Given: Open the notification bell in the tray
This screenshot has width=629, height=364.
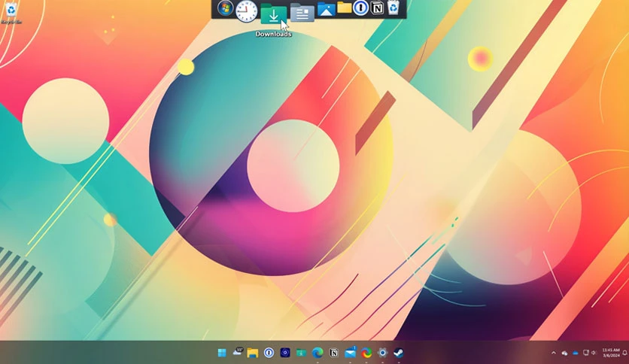Looking at the screenshot, I should [624, 353].
